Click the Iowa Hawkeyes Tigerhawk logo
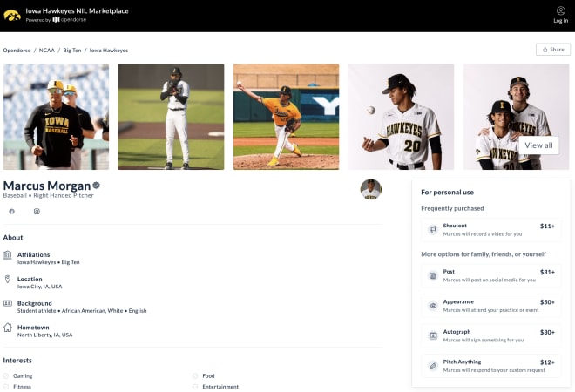Viewport: 575px width, 392px height. 12,16
